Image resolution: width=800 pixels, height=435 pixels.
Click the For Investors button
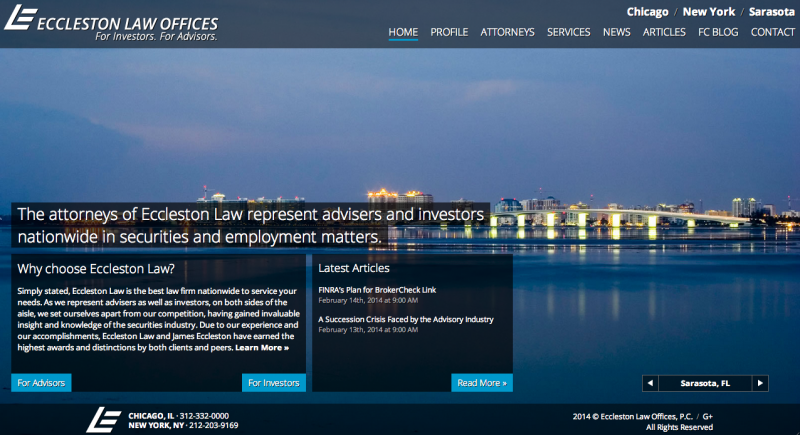click(273, 382)
